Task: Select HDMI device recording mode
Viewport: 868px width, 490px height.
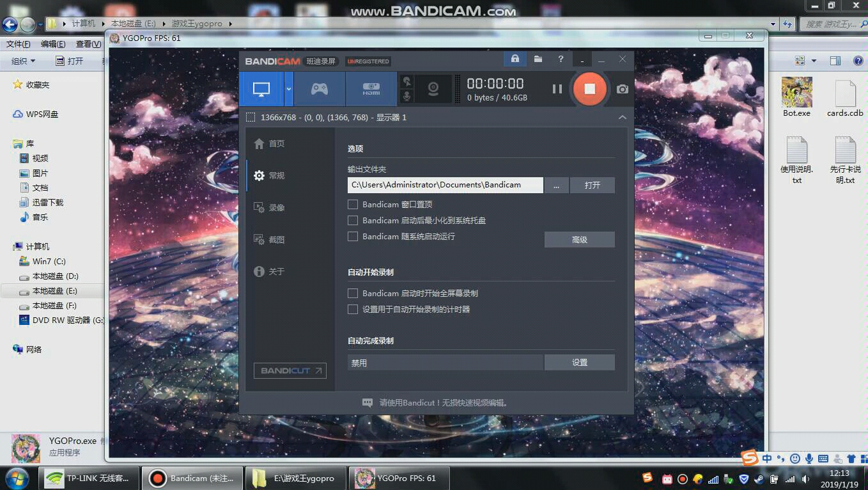Action: click(x=371, y=89)
